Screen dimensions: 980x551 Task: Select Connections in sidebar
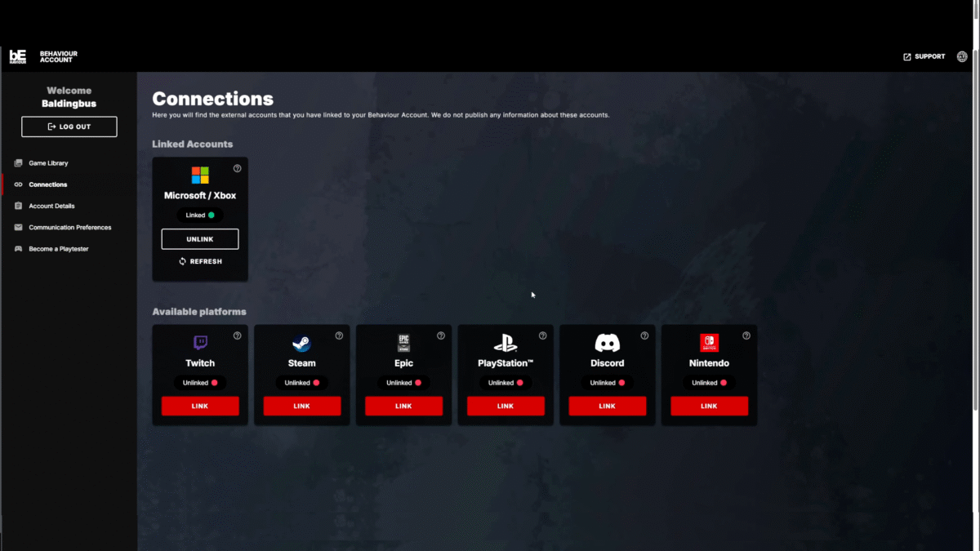point(47,184)
